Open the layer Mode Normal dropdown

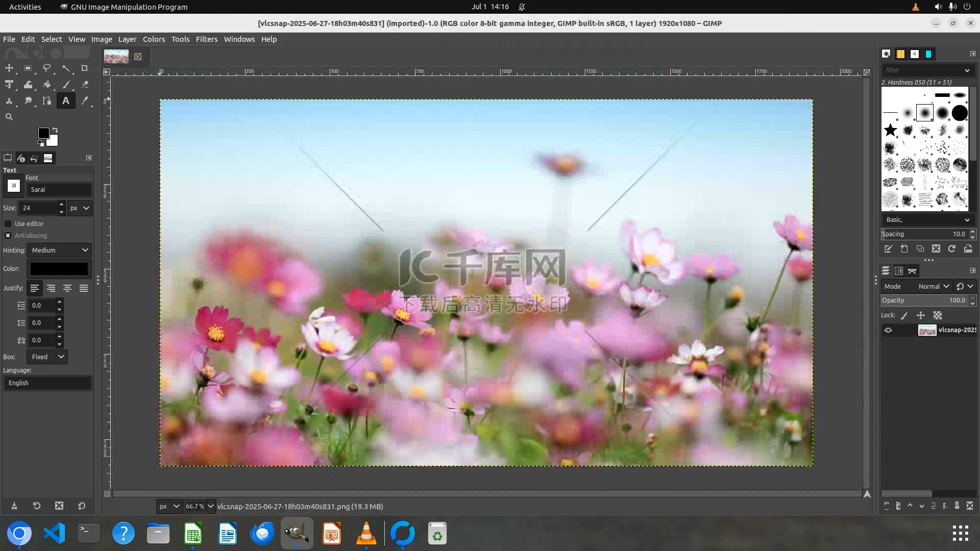[933, 286]
